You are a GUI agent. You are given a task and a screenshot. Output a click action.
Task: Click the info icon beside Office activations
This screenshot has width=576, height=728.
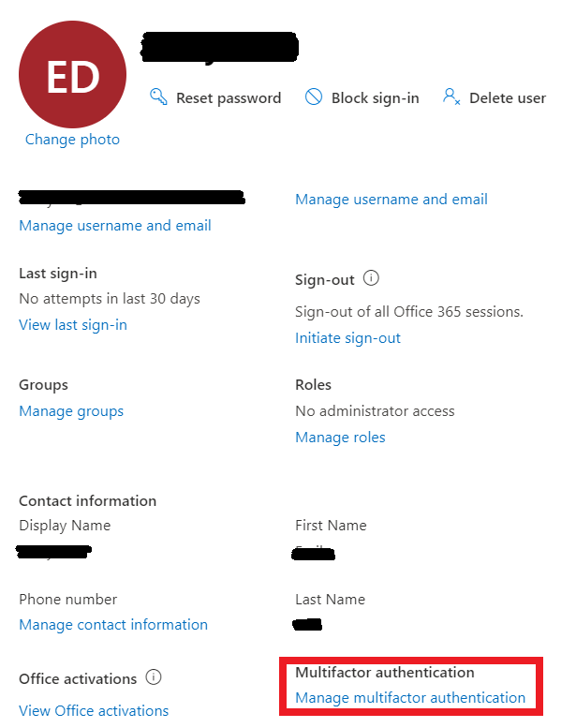click(155, 677)
